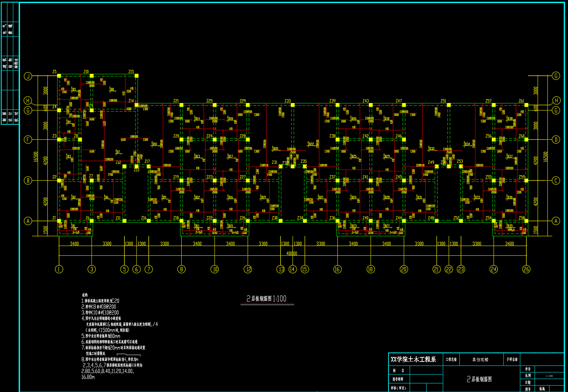
Task: Click the 48000 overall dimension text
Action: coord(291,253)
